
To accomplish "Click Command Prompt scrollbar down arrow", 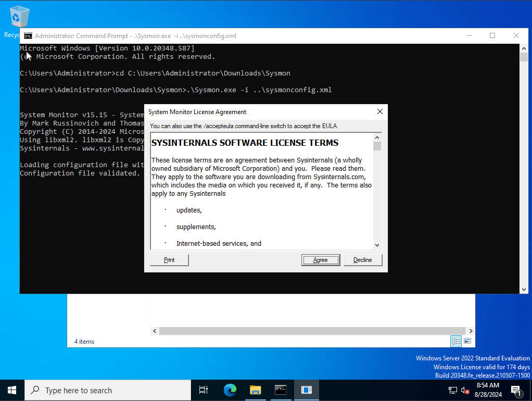I will click(524, 289).
